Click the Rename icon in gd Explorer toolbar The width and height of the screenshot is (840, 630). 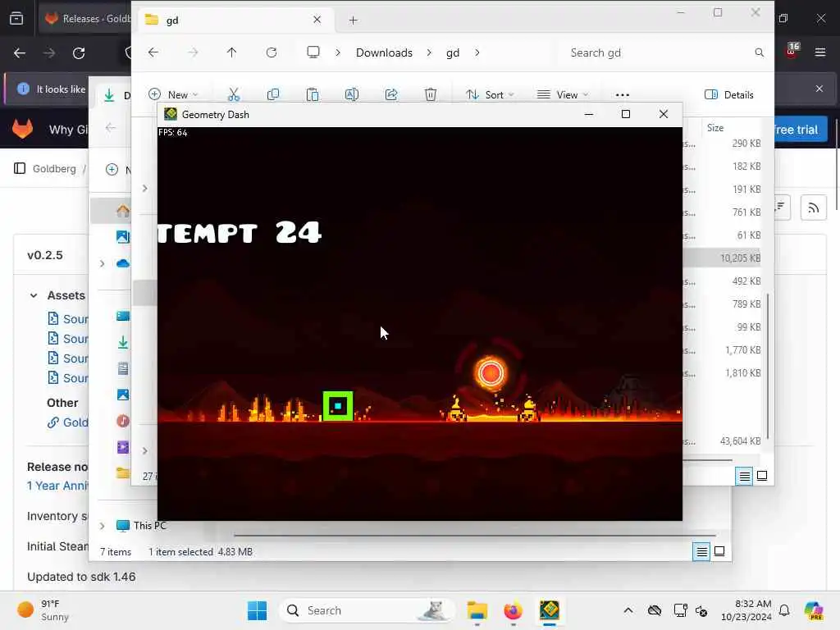(351, 95)
